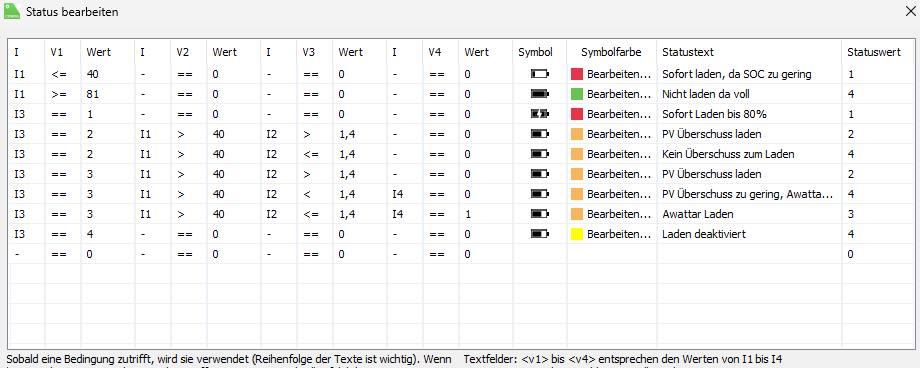Click Wert '40' in the 'Sofort laden, da SOC' row
This screenshot has width=920, height=368.
93,74
